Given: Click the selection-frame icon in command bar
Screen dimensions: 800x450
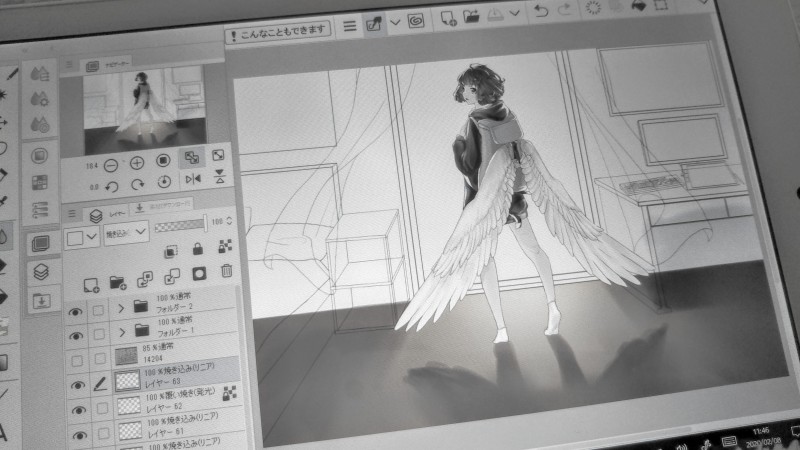Looking at the screenshot, I should tap(661, 5).
